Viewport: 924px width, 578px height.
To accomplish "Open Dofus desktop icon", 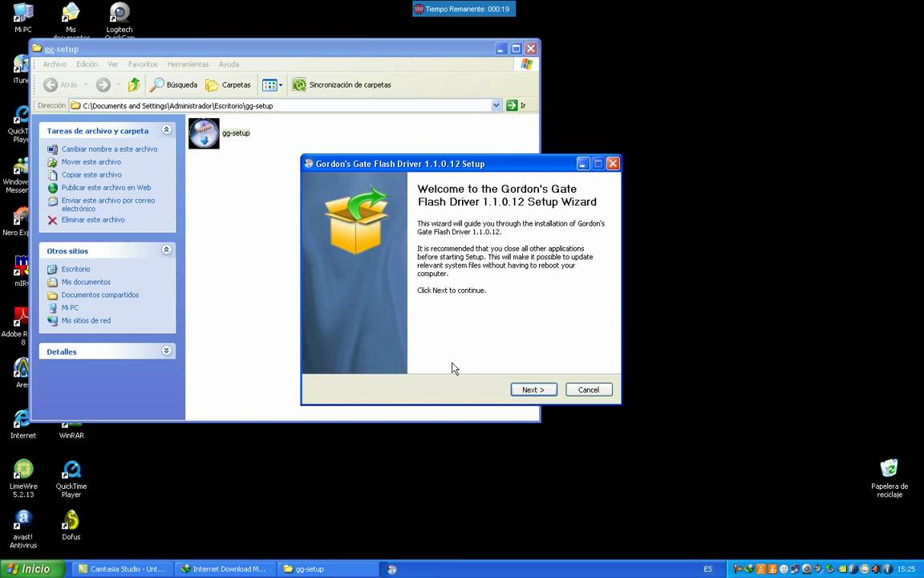I will click(71, 525).
